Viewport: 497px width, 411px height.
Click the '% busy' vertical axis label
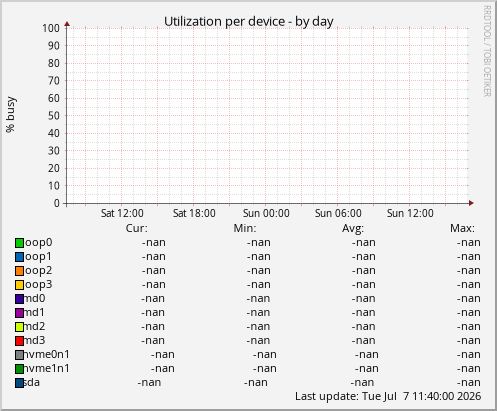(11, 115)
